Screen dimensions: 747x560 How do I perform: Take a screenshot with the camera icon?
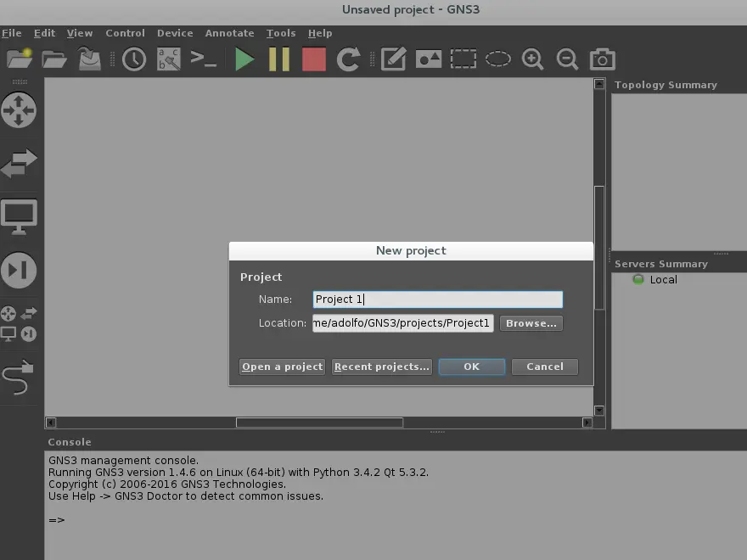click(x=603, y=59)
